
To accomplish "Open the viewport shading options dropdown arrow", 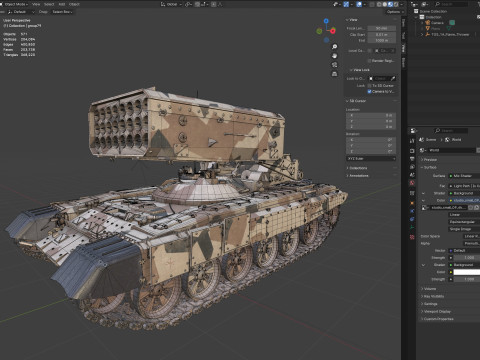I will (x=402, y=4).
